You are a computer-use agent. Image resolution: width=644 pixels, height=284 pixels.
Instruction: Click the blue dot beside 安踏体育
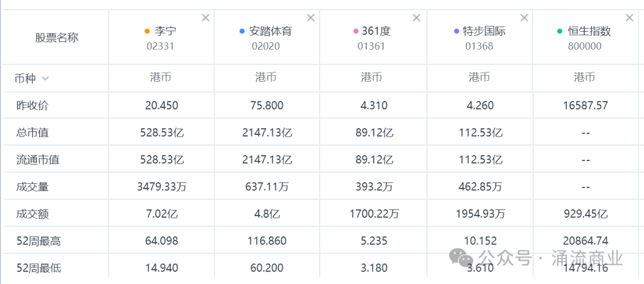click(241, 31)
